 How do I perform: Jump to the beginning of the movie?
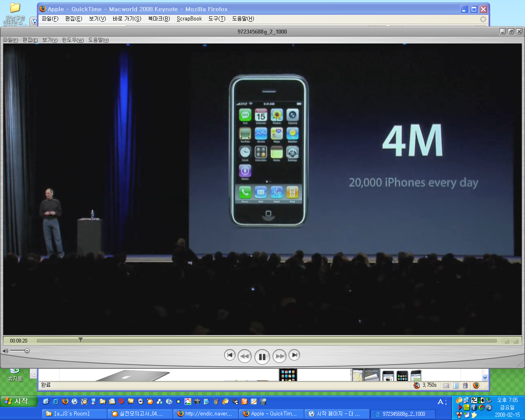[x=230, y=355]
